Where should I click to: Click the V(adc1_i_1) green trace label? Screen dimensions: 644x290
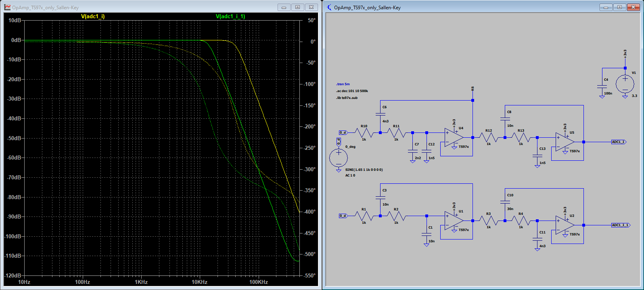coord(230,17)
